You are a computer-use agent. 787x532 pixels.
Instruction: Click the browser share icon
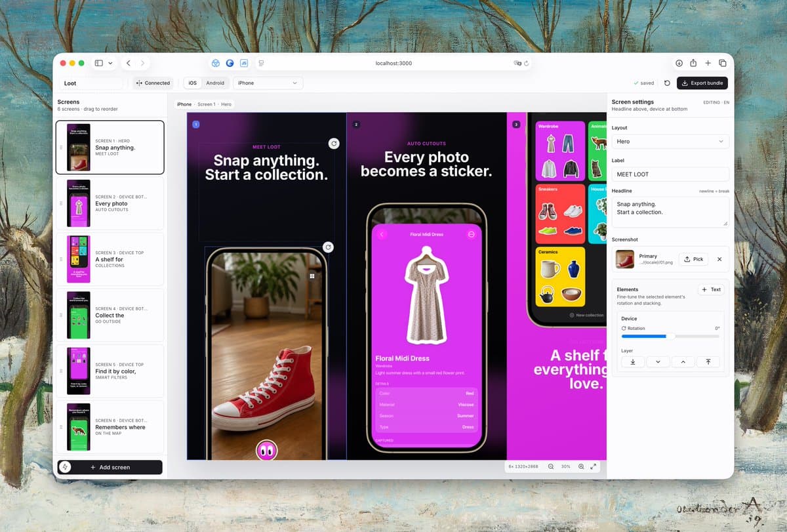point(693,63)
